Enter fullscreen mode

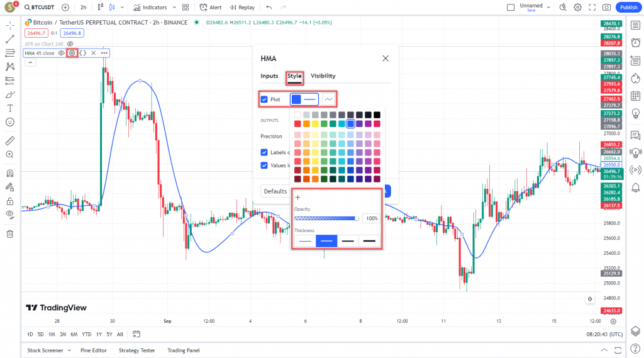pyautogui.click(x=592, y=8)
